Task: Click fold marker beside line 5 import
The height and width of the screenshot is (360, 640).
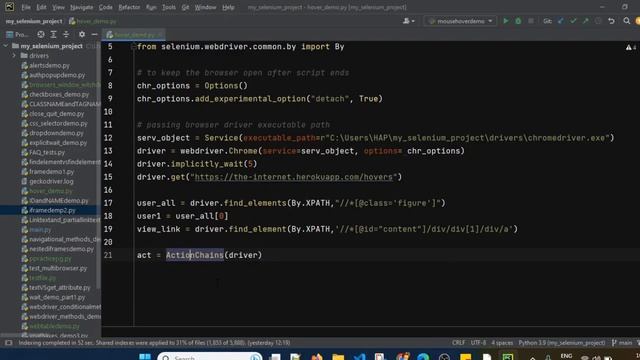Action: click(x=133, y=47)
